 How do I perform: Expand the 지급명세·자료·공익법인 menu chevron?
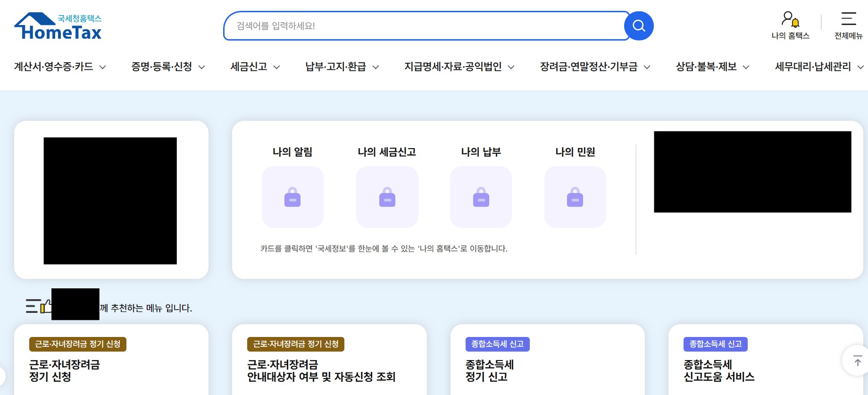pos(511,67)
